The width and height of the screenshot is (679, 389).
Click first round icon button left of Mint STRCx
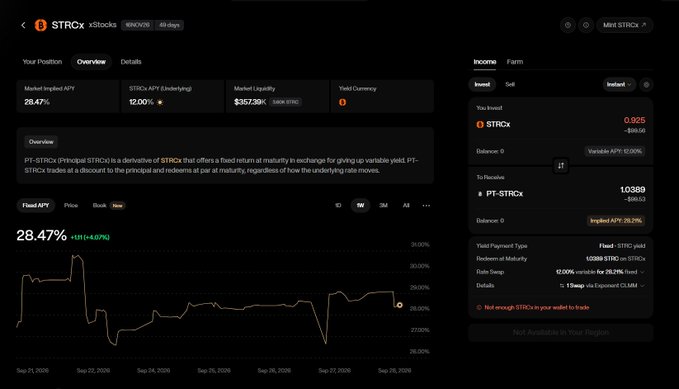tap(568, 25)
